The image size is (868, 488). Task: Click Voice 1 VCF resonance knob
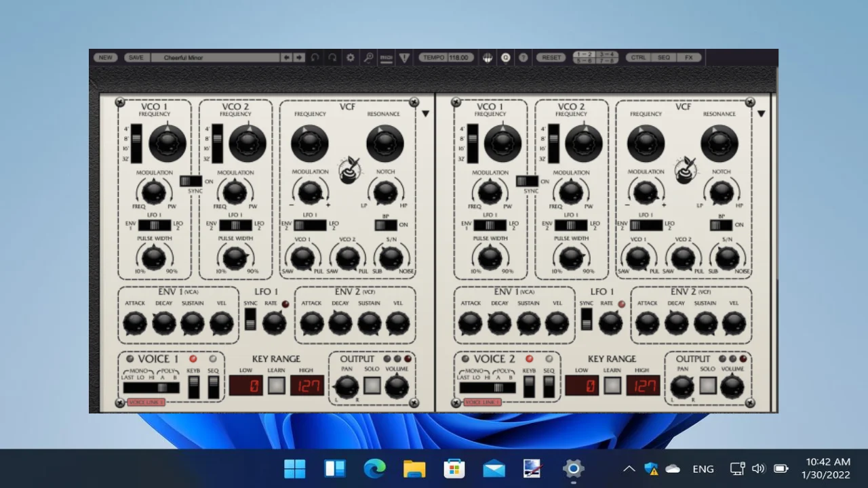[385, 143]
